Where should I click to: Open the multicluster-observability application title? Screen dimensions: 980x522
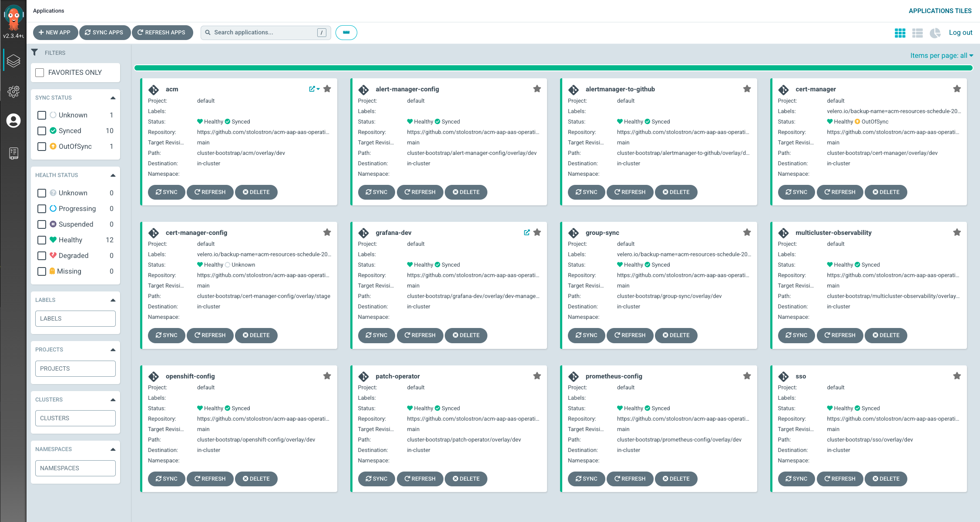point(833,233)
